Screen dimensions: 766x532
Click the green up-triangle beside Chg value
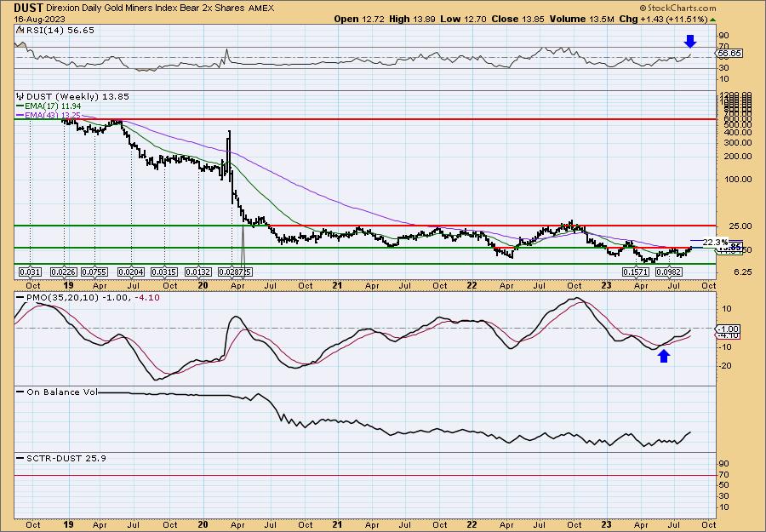click(x=712, y=20)
